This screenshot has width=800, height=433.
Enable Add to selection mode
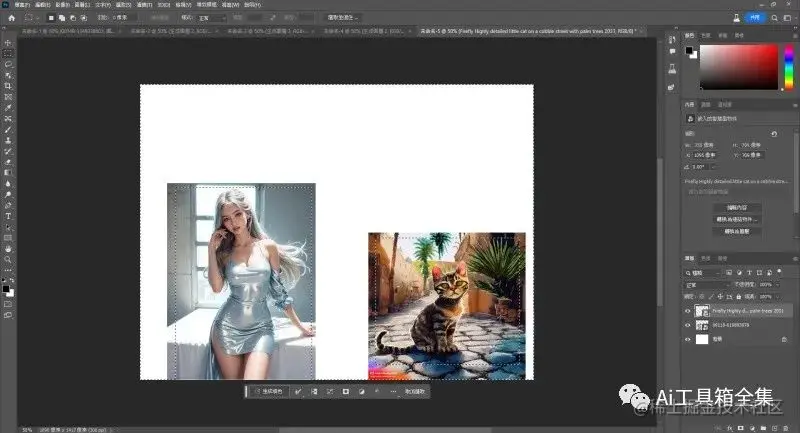point(62,18)
